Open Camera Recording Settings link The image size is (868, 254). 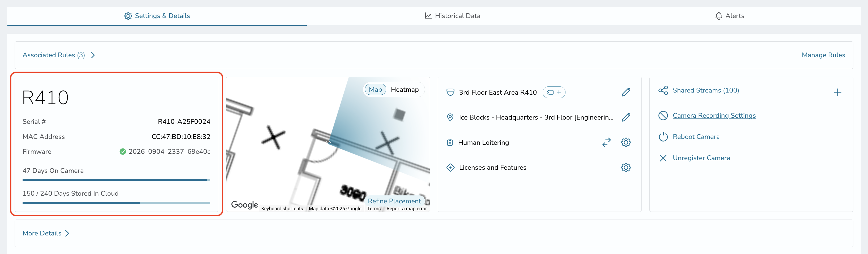click(x=714, y=115)
